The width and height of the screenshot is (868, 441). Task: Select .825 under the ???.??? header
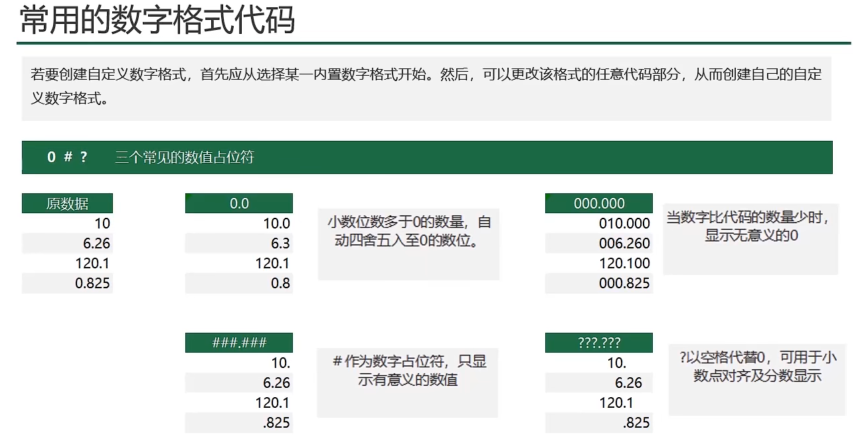click(599, 422)
